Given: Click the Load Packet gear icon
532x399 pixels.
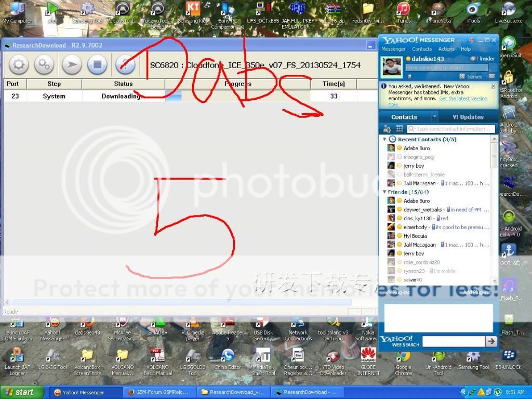Looking at the screenshot, I should point(19,65).
